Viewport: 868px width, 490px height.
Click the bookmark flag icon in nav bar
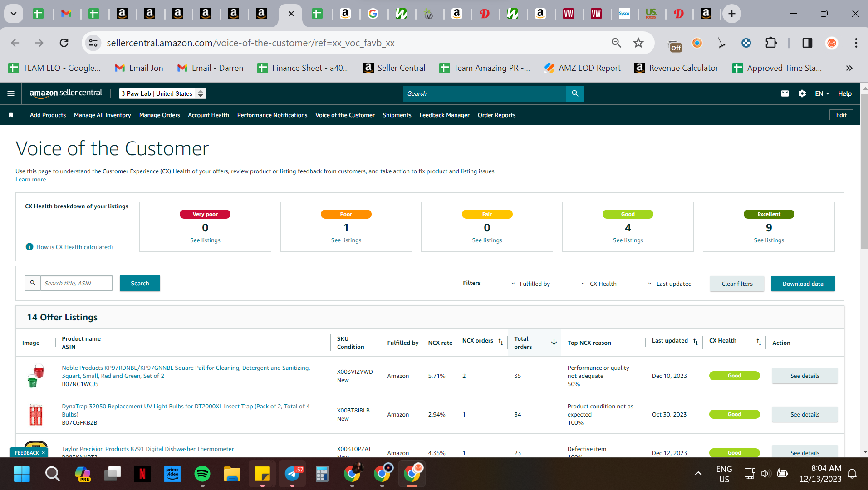click(x=11, y=115)
